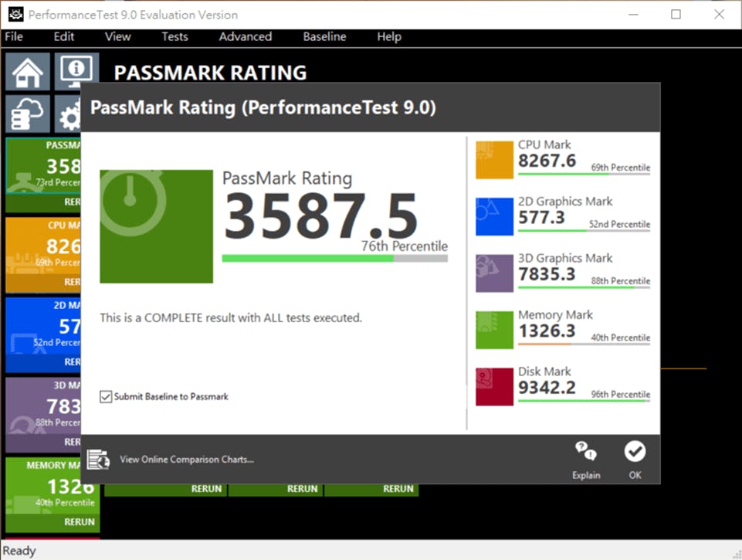Click the sidebar CPU Mark RERUN

(x=73, y=282)
